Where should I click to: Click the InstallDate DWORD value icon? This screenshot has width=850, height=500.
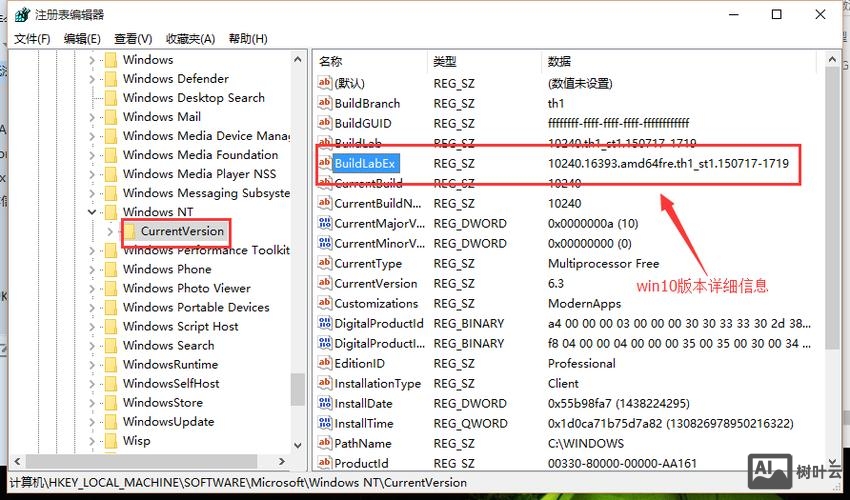[x=325, y=403]
